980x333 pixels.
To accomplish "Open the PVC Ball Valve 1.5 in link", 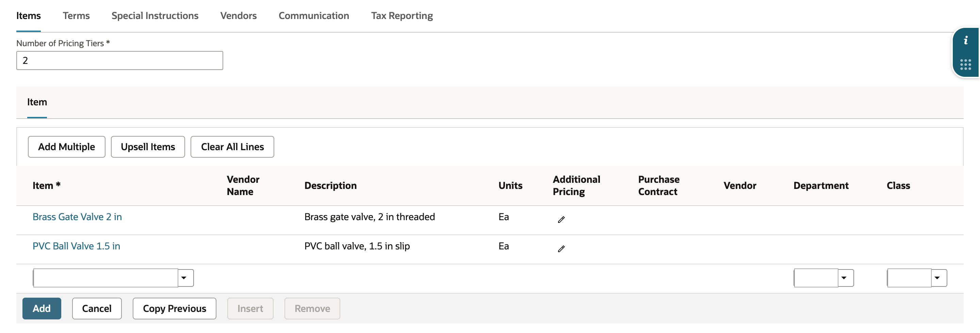I will [x=77, y=246].
